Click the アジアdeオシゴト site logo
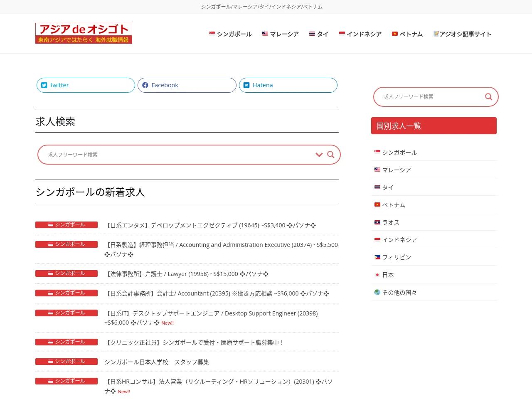Image resolution: width=532 pixels, height=399 pixels. pos(84,33)
